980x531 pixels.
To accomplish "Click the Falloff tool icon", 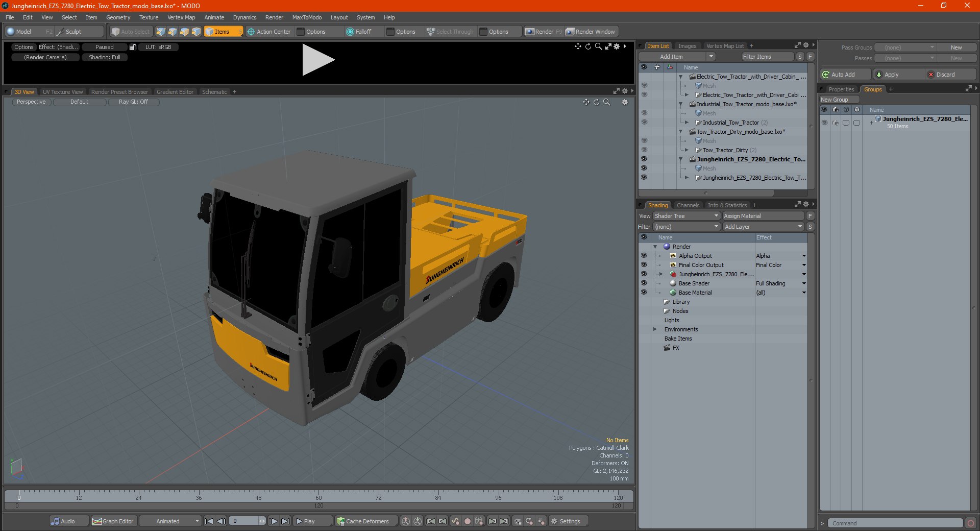I will click(350, 32).
